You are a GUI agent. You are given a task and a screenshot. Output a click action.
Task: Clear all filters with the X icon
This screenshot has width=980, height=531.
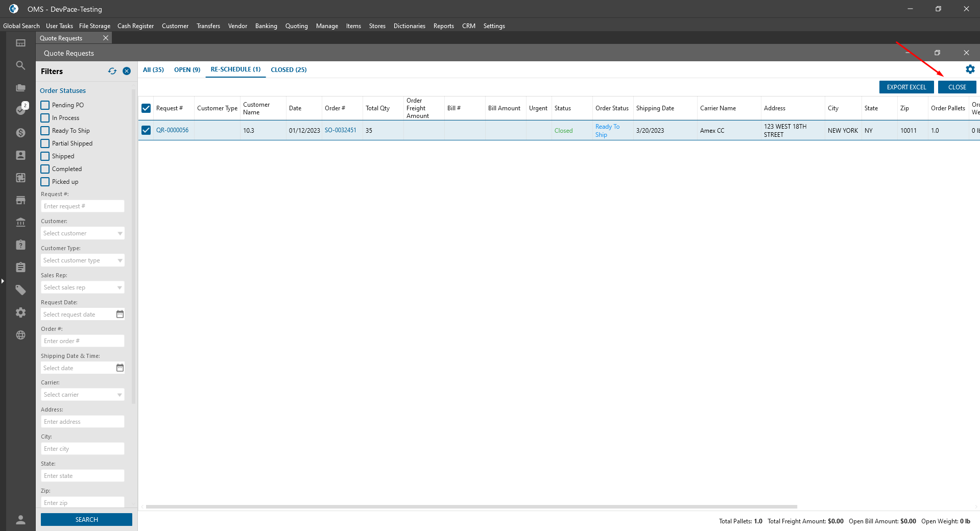pyautogui.click(x=127, y=71)
